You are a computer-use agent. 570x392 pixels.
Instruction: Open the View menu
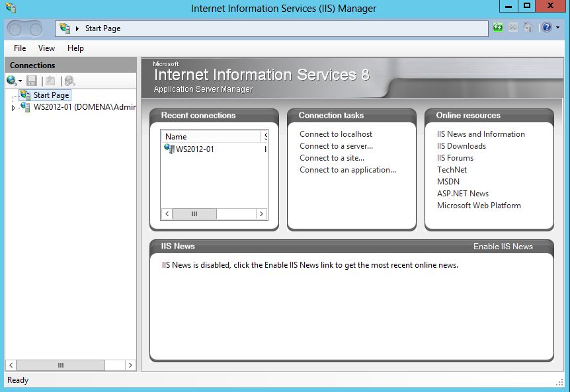click(x=46, y=48)
